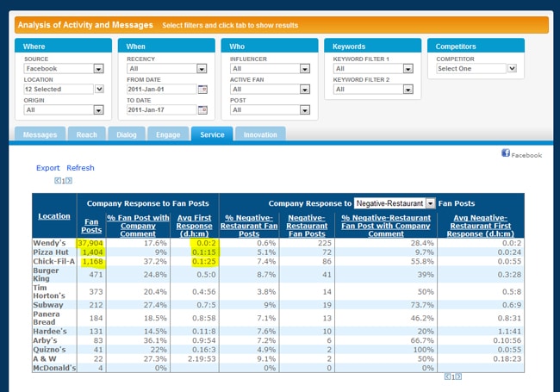Viewport: 560px width, 392px height.
Task: Click the Chick-Fil-A row label
Action: click(x=54, y=261)
